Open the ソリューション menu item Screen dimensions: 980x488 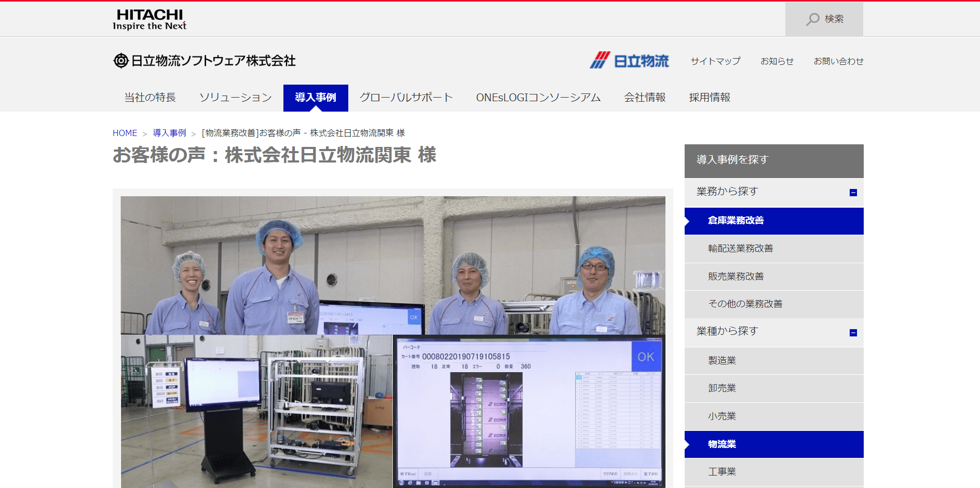point(236,98)
